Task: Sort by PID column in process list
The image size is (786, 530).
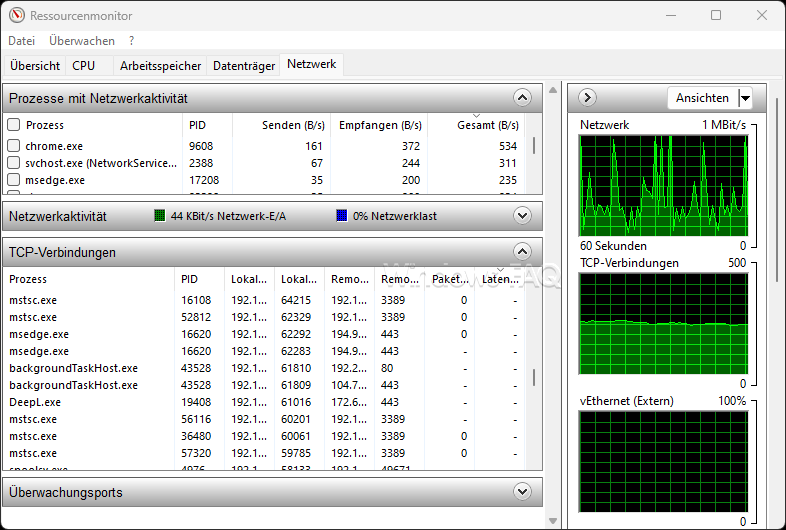Action: tap(208, 125)
